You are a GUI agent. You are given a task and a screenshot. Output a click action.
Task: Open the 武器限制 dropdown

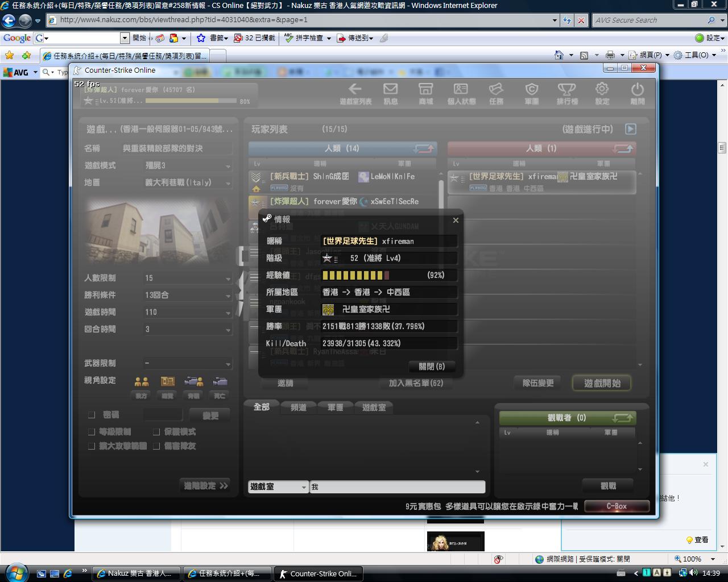pyautogui.click(x=187, y=363)
